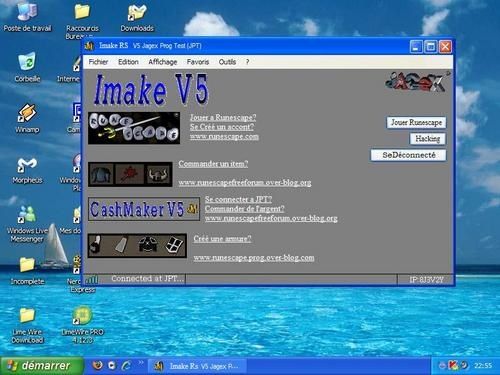Open the www.runescape.com link
500x375 pixels.
pyautogui.click(x=224, y=136)
